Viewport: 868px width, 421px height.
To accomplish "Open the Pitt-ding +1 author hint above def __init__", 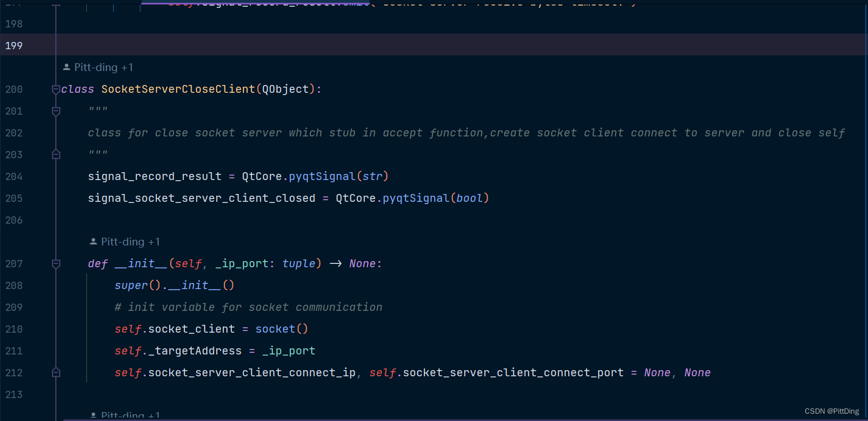I will pos(125,242).
